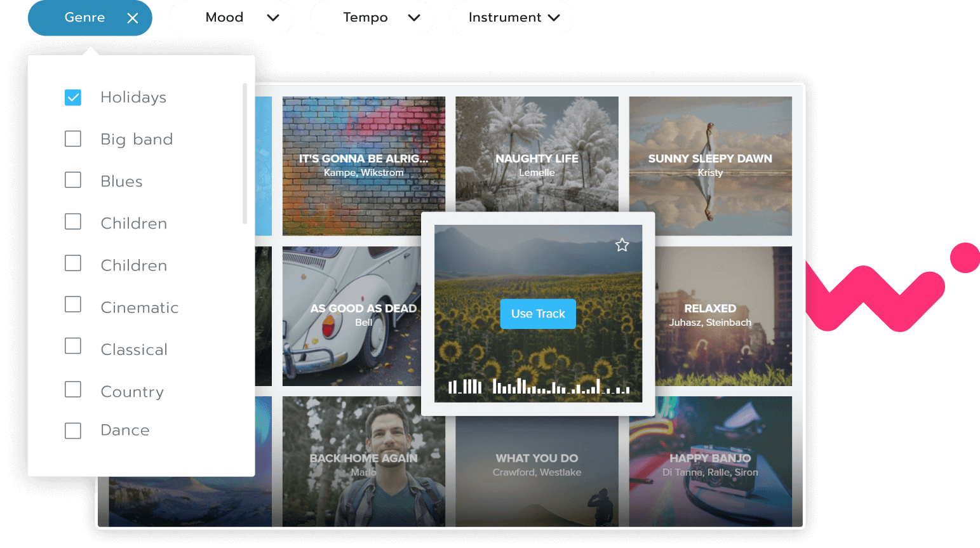The image size is (980, 548).
Task: Click the genre list scrollbar
Action: click(x=245, y=154)
